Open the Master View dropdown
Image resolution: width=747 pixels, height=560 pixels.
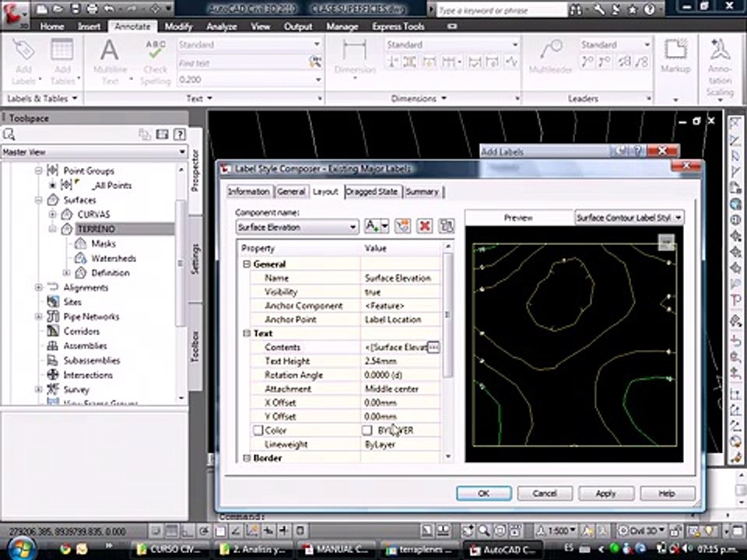pyautogui.click(x=182, y=152)
